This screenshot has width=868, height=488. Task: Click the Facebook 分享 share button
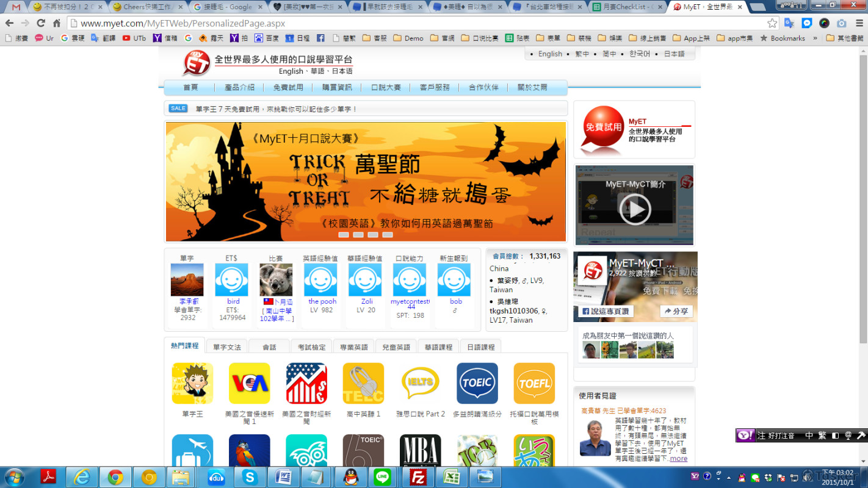676,311
